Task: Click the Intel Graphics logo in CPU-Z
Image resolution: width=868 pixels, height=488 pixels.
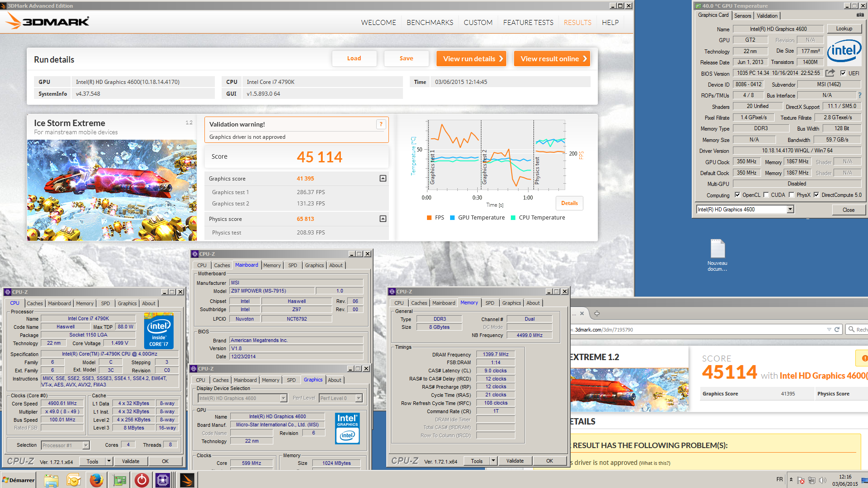Action: (347, 429)
